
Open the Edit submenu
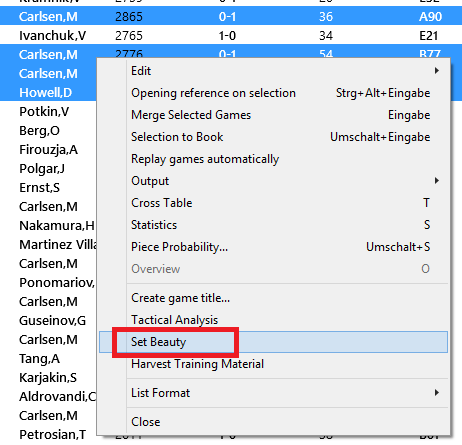point(273,71)
